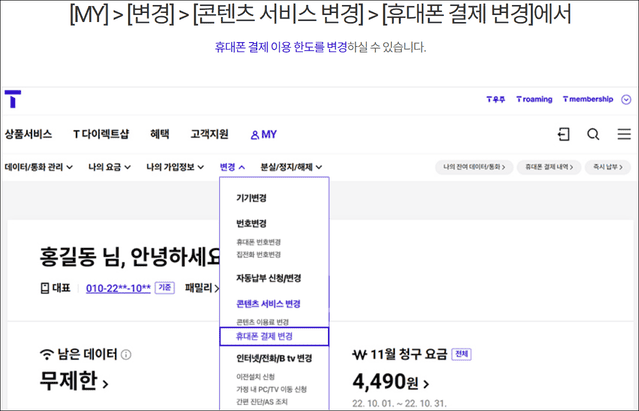The height and width of the screenshot is (411, 639).
Task: Click the 즉시 납부 shortcut pill
Action: point(608,167)
